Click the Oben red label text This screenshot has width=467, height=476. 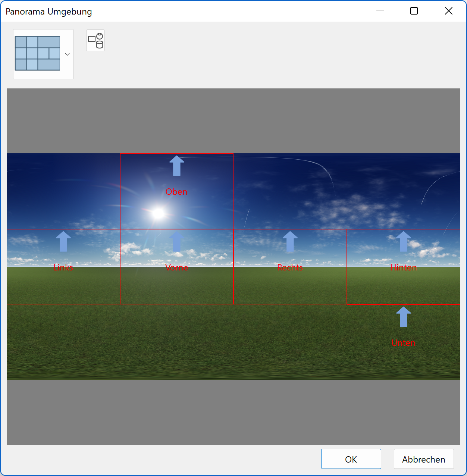pos(176,192)
